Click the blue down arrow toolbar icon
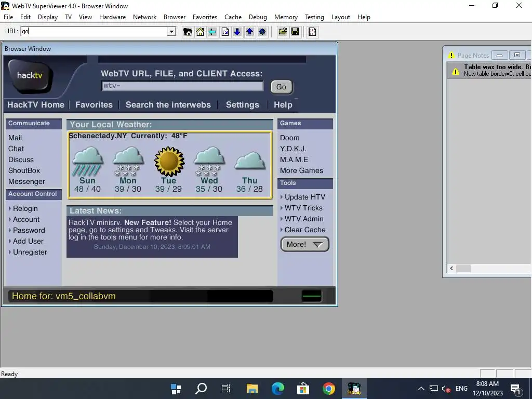This screenshot has width=532, height=399. tap(237, 32)
